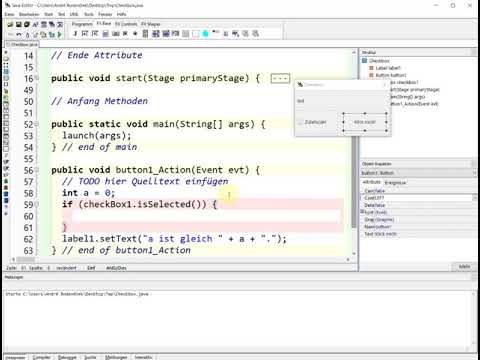Switch to the FX Controls palette tab
Screen dimensions: 480x360
[126, 24]
